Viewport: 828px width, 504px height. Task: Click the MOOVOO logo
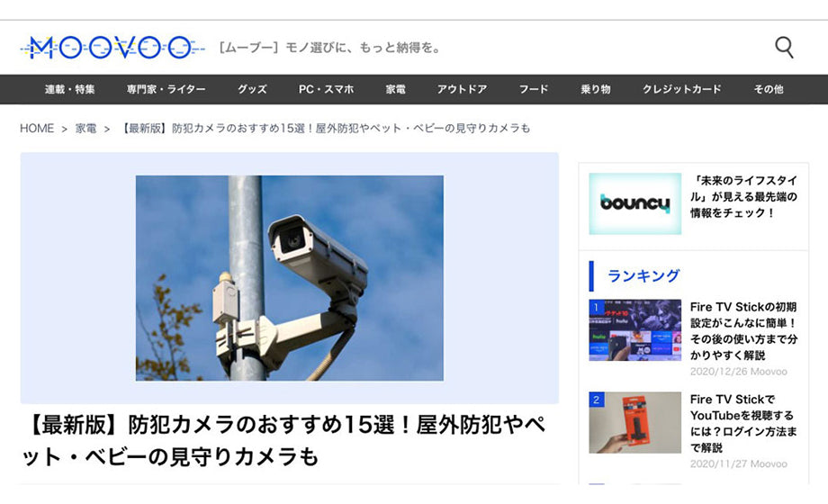pyautogui.click(x=112, y=48)
